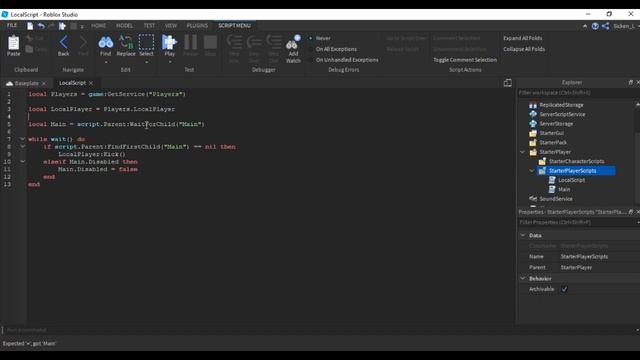640x360 pixels.
Task: Select SoundService in Explorer
Action: pos(556,199)
